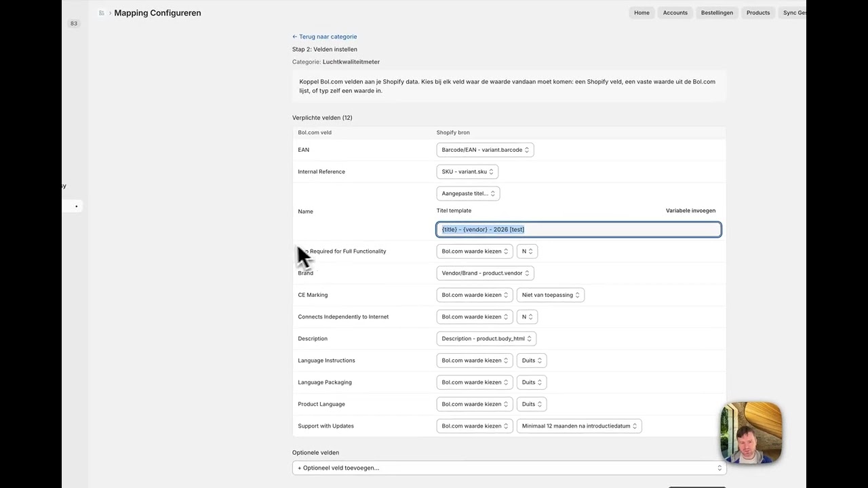Switch to Products tab
Screen dimensions: 868x488
pyautogui.click(x=758, y=13)
